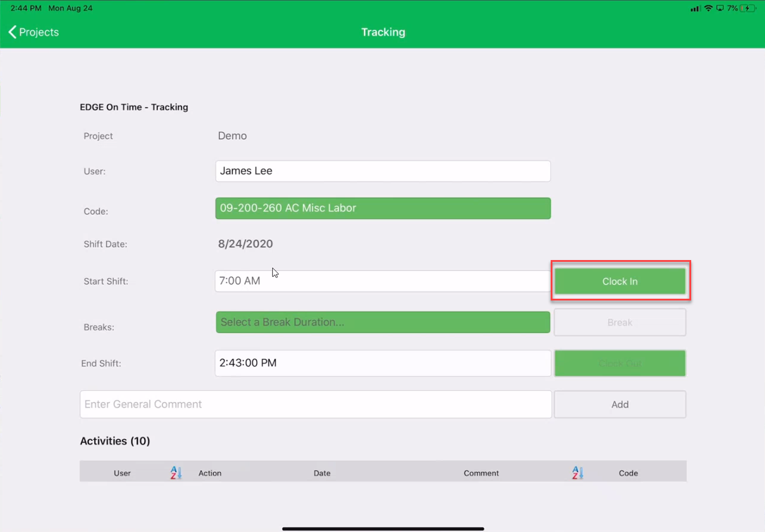Click the Code column header in Activities
The height and width of the screenshot is (532, 765).
pyautogui.click(x=628, y=473)
